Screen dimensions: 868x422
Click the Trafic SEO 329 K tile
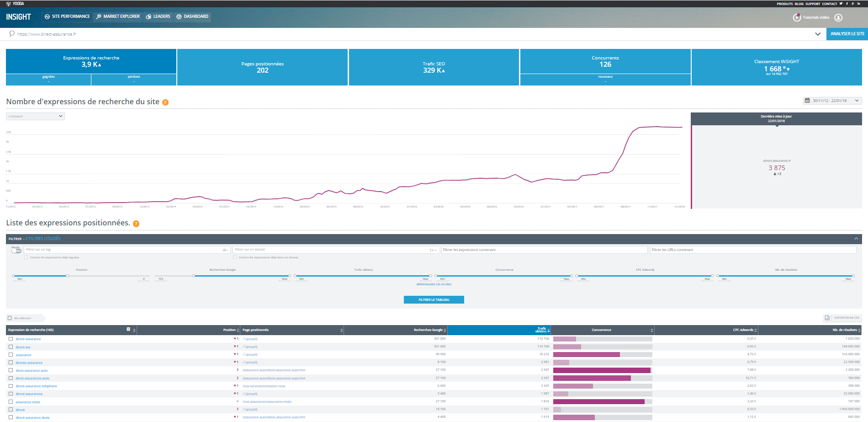tap(434, 67)
